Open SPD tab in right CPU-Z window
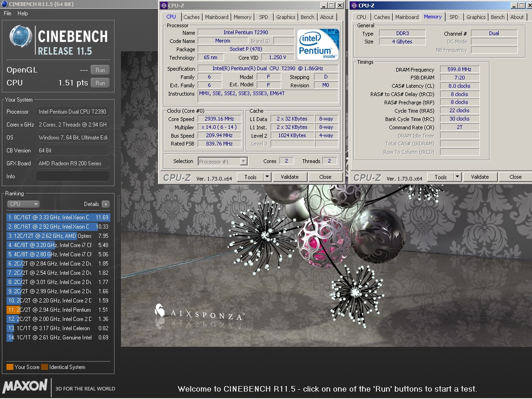 coord(453,17)
